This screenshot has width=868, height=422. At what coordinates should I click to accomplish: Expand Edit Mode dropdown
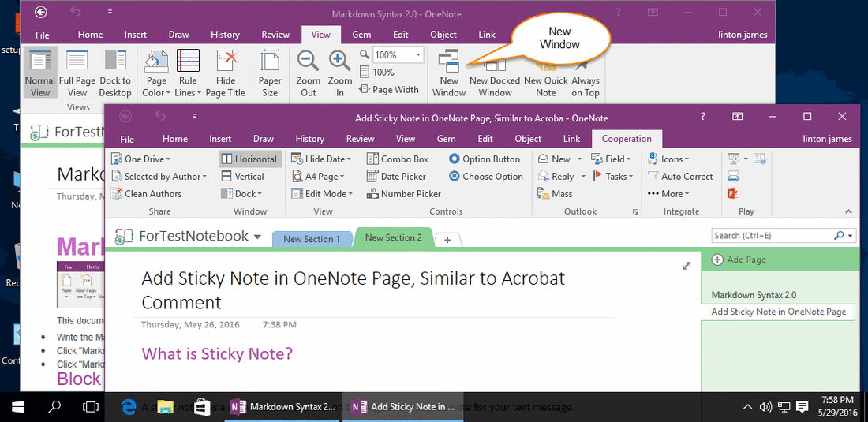click(322, 193)
